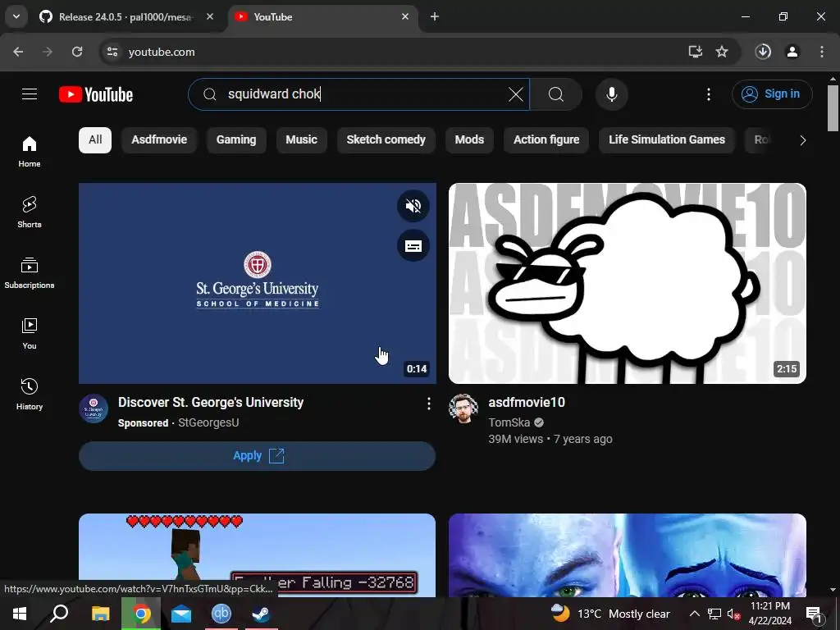Click the Sign in button
The height and width of the screenshot is (630, 840).
point(772,94)
